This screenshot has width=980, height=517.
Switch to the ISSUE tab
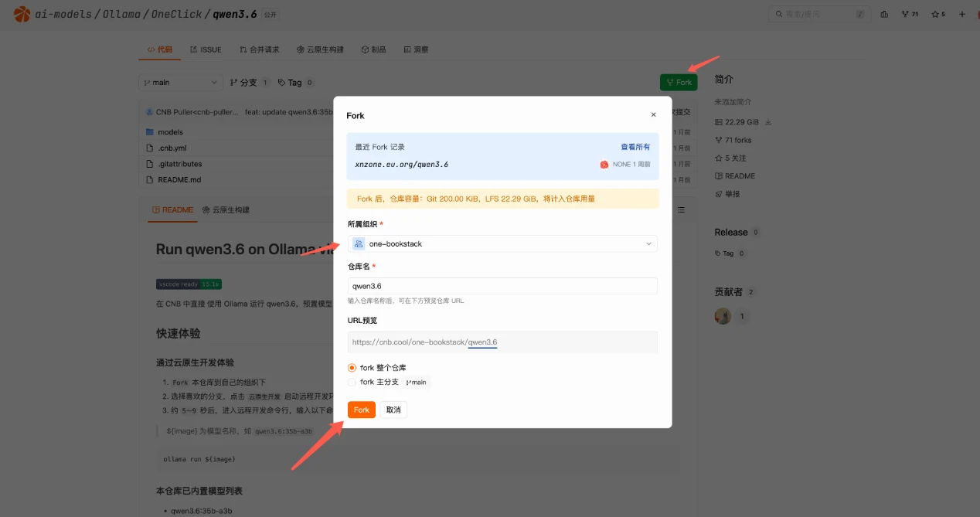pos(206,49)
